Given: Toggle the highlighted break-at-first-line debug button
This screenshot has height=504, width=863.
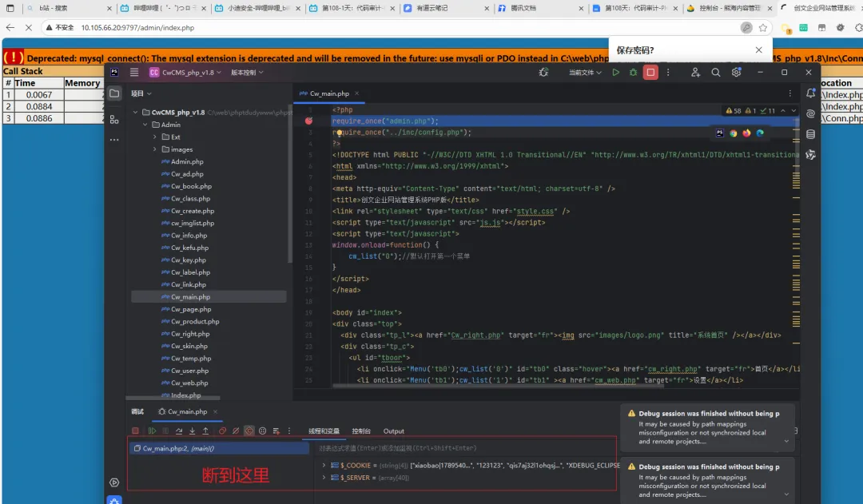Looking at the screenshot, I should pos(249,431).
